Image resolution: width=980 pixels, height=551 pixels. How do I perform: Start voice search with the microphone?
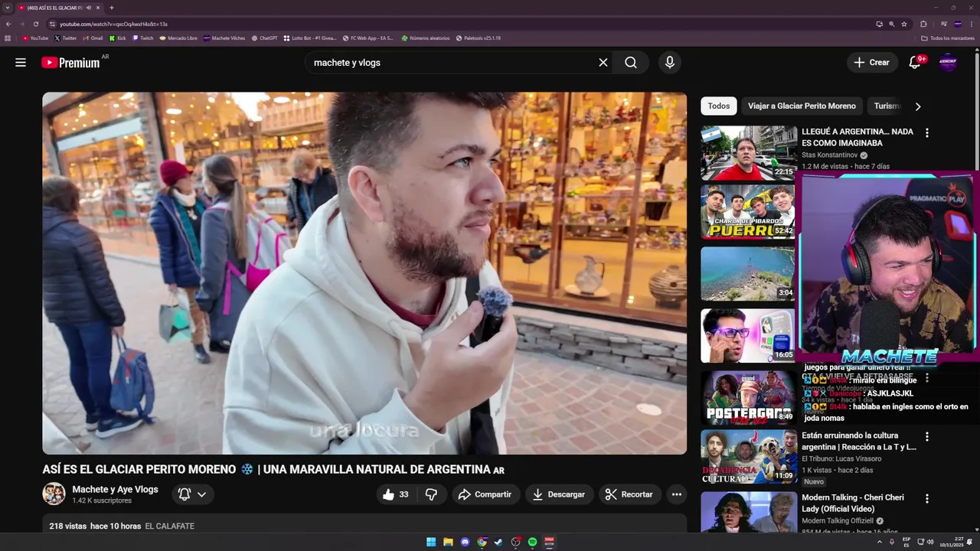click(x=670, y=63)
